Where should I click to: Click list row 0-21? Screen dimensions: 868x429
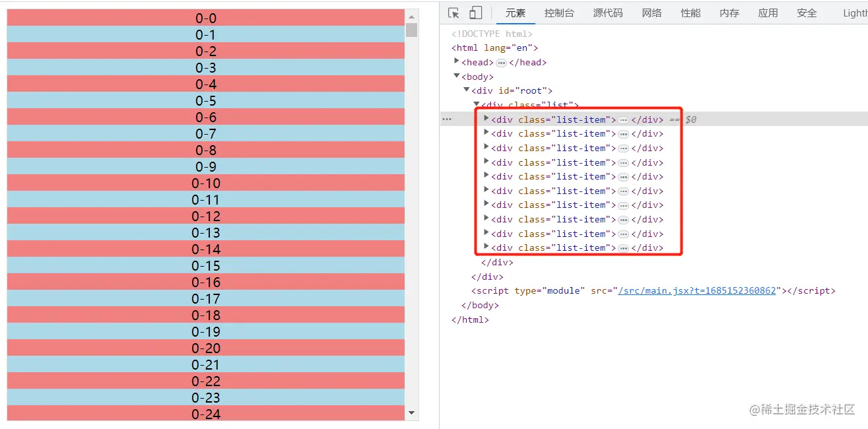click(206, 364)
